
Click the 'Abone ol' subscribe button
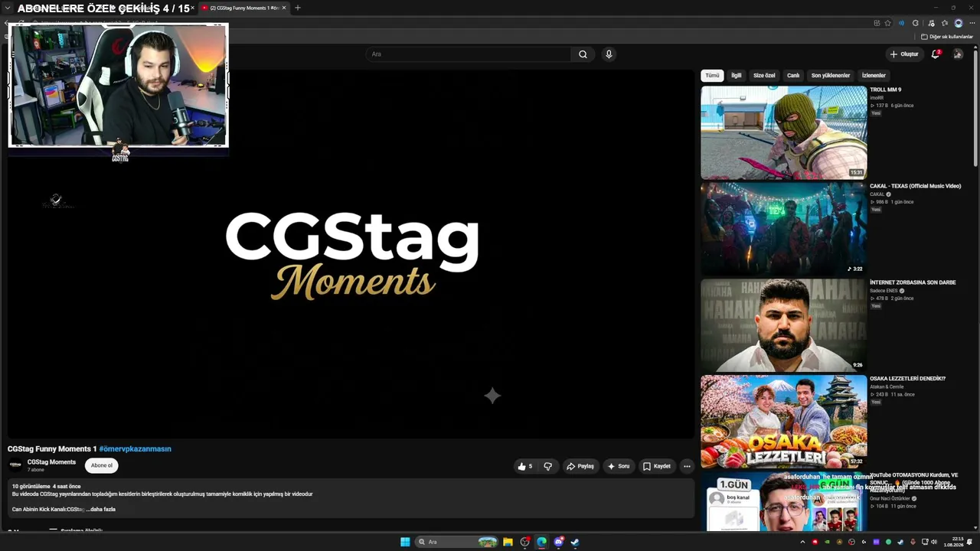(102, 465)
